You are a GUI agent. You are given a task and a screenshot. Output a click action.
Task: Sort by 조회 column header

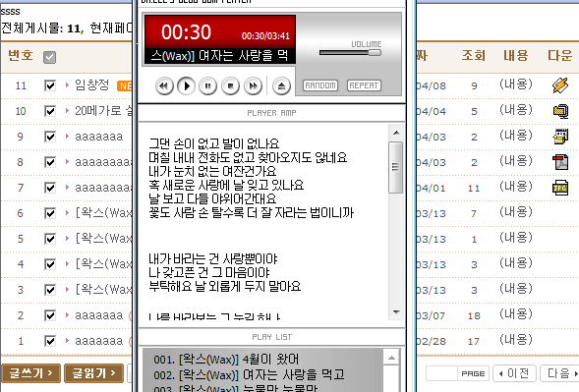(x=474, y=56)
